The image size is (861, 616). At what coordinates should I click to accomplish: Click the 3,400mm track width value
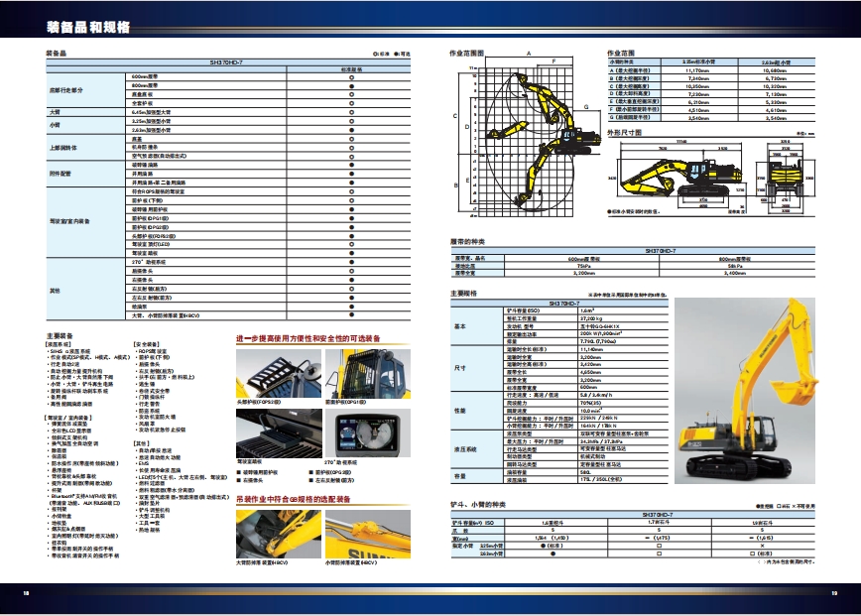[735, 273]
